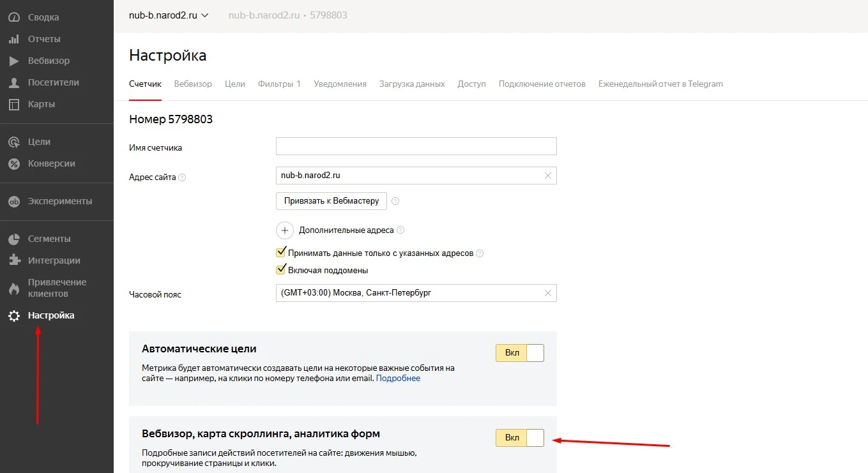Open the Карты sidebar icon
This screenshot has width=868, height=473.
point(14,104)
